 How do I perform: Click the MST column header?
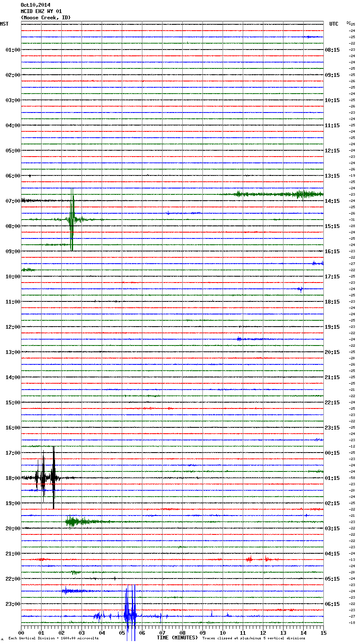[x=4, y=24]
